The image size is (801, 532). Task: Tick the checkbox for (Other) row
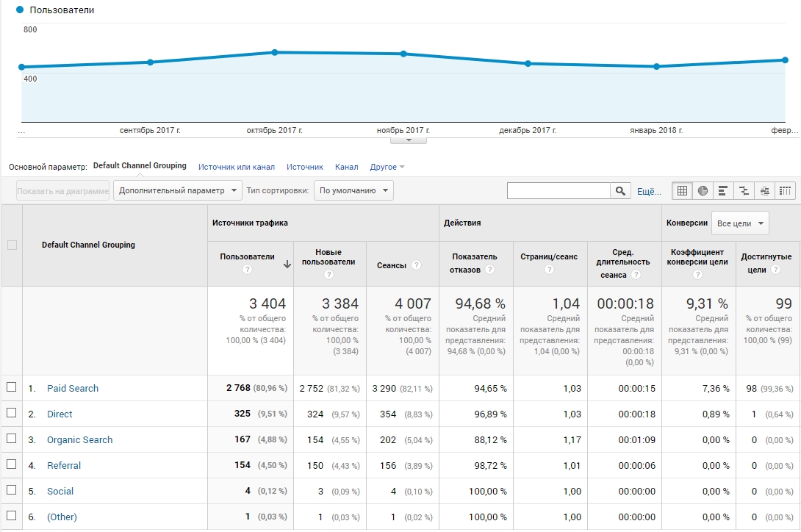[x=11, y=515]
